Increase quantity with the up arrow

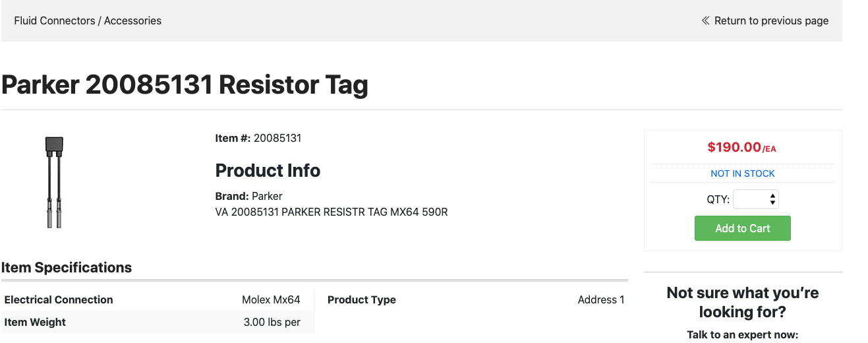tap(772, 196)
